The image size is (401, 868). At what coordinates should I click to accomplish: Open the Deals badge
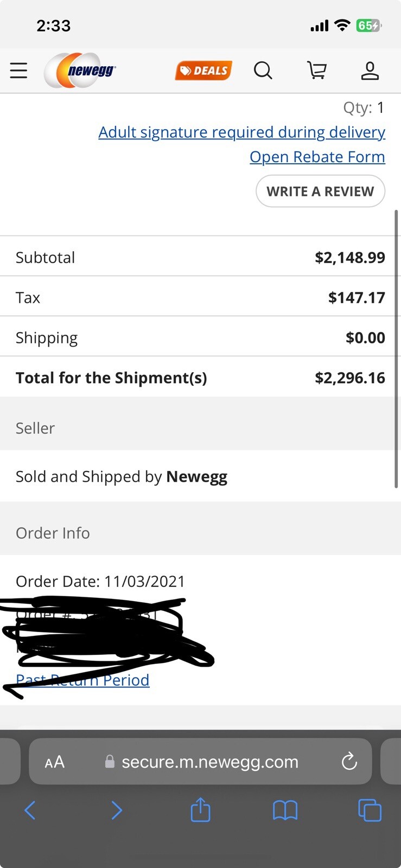tap(203, 71)
